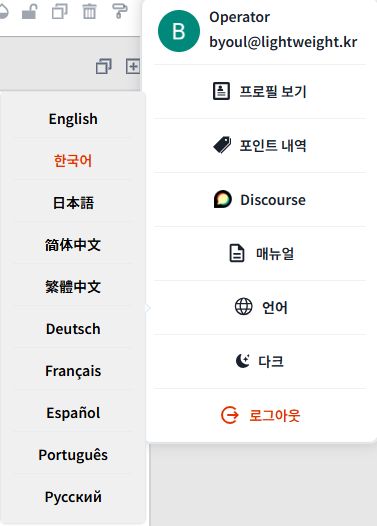Select English language
This screenshot has height=526, width=377.
click(73, 119)
